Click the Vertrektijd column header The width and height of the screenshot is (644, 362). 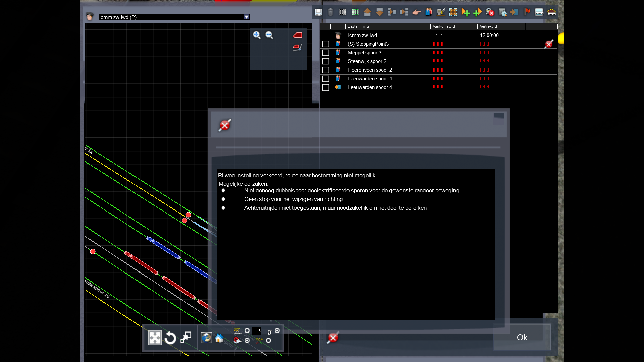501,26
